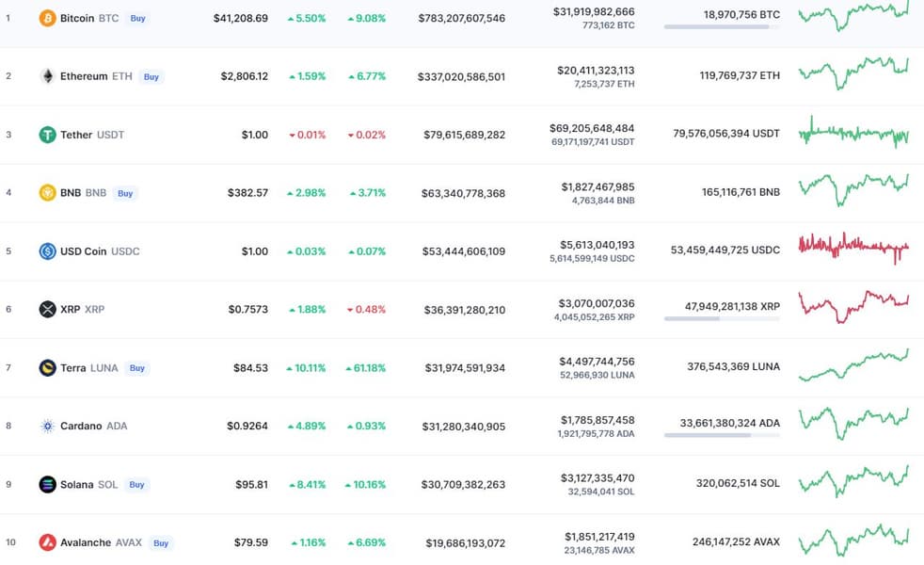
Task: Click the red Avalanche logo icon
Action: pos(47,542)
